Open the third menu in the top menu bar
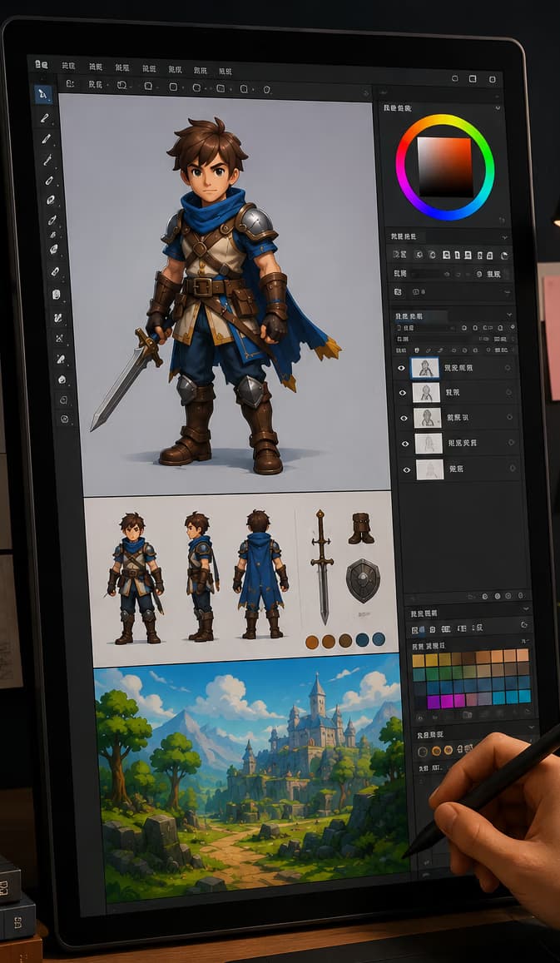Screen dimensions: 560x963 [121, 68]
